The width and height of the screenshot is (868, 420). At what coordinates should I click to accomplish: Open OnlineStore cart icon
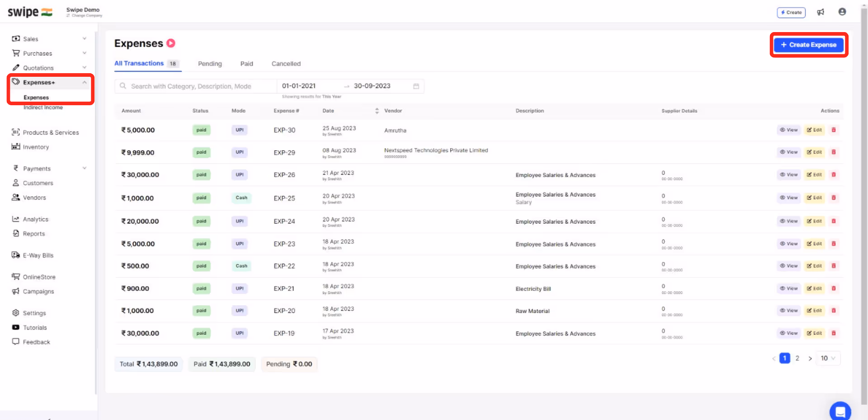click(16, 277)
